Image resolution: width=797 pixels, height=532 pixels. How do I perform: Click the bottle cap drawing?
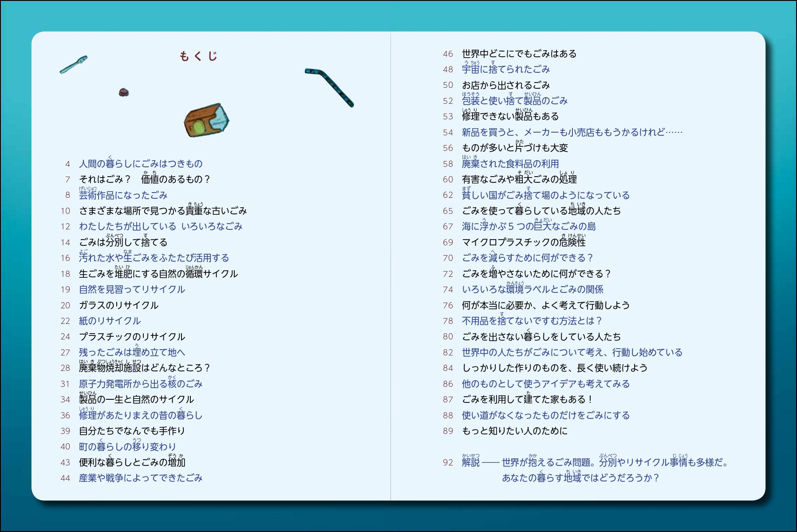click(123, 92)
